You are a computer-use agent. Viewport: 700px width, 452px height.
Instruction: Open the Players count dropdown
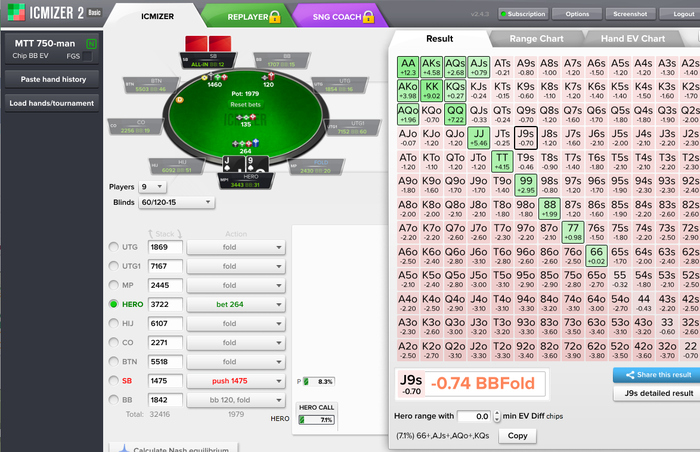[152, 187]
